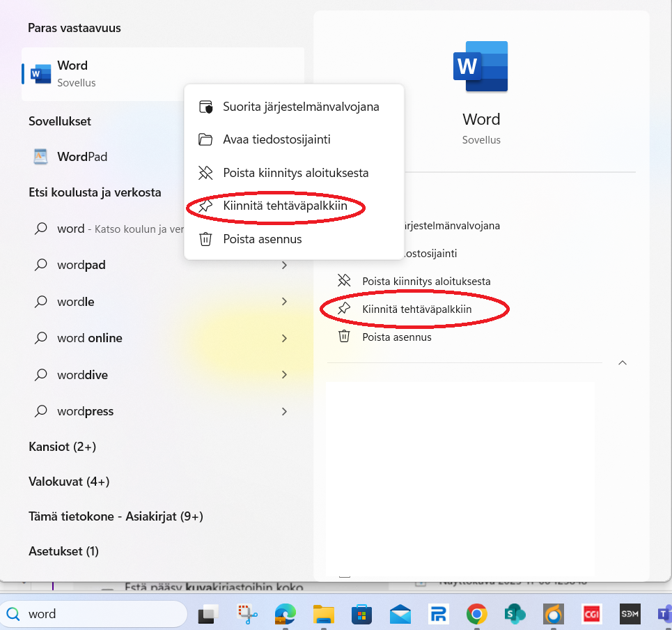Open Snipping Tool from the taskbar
This screenshot has width=672, height=630.
point(247,614)
